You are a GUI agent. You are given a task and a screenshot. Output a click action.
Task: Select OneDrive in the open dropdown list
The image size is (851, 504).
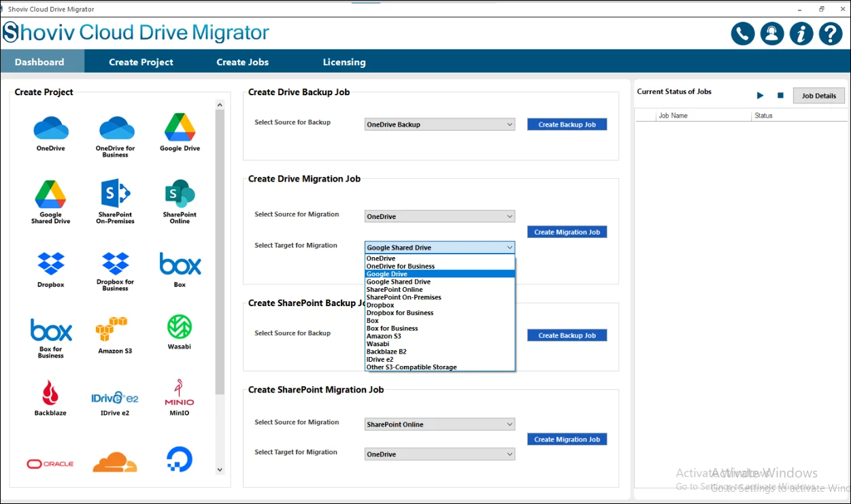(x=440, y=258)
